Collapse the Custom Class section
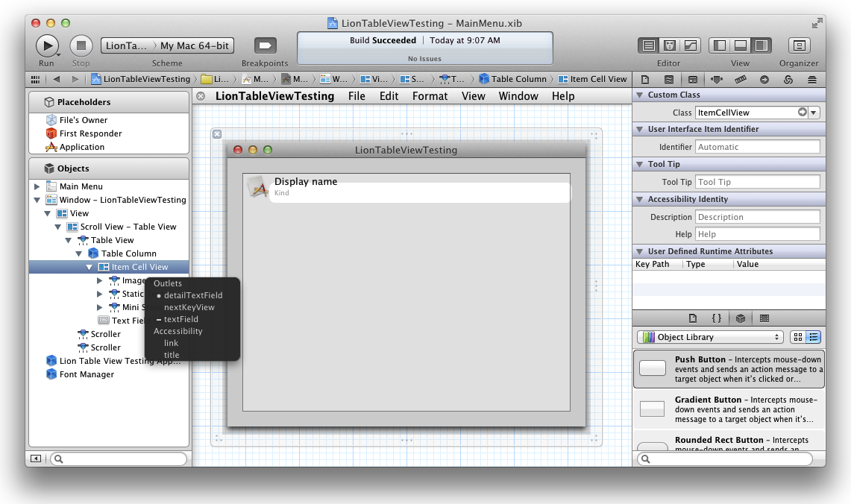This screenshot has height=504, width=851. point(639,95)
